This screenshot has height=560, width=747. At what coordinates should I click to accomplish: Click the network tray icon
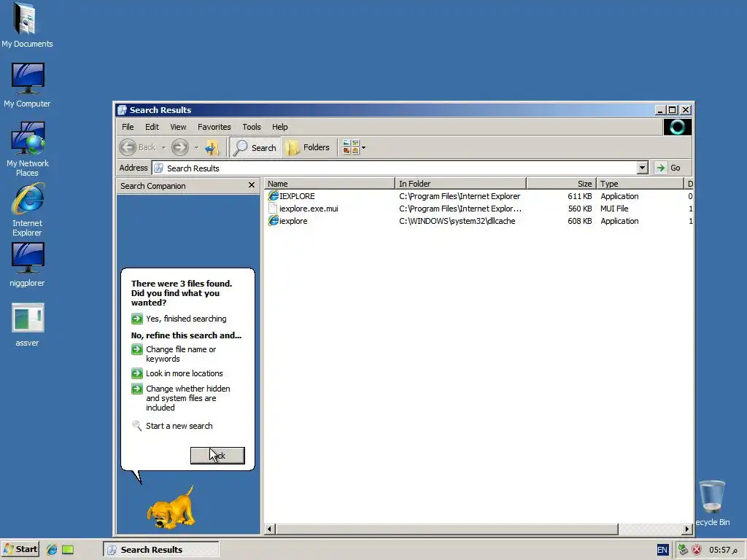point(683,550)
